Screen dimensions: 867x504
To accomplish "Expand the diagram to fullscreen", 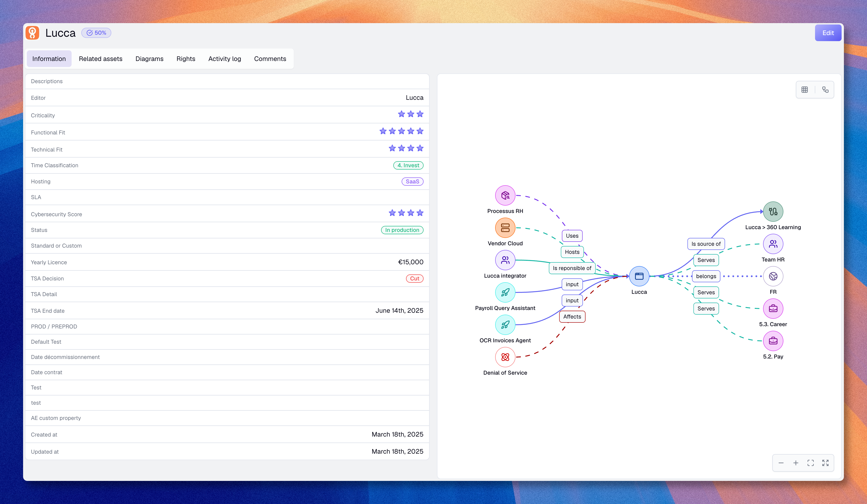I will click(x=826, y=463).
